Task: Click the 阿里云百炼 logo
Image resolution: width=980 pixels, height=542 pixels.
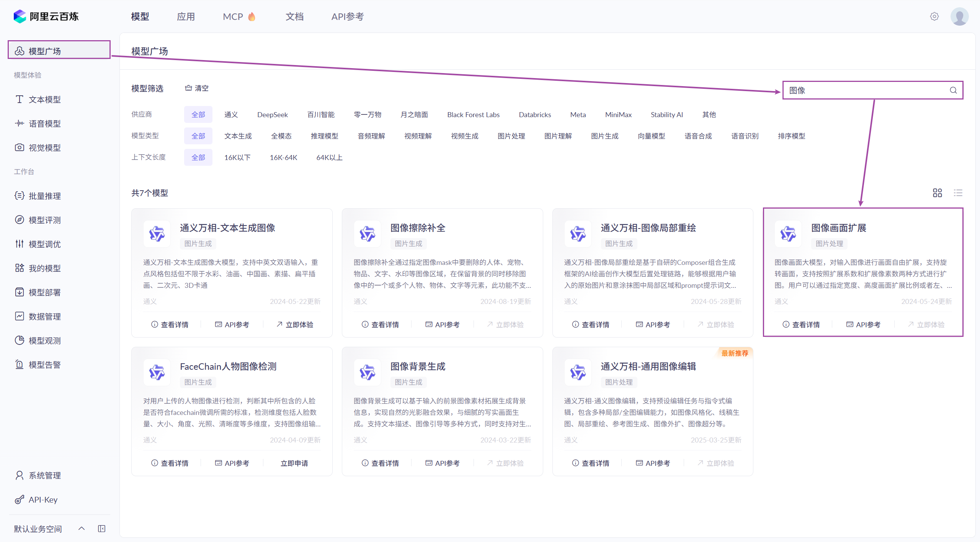Action: 46,16
